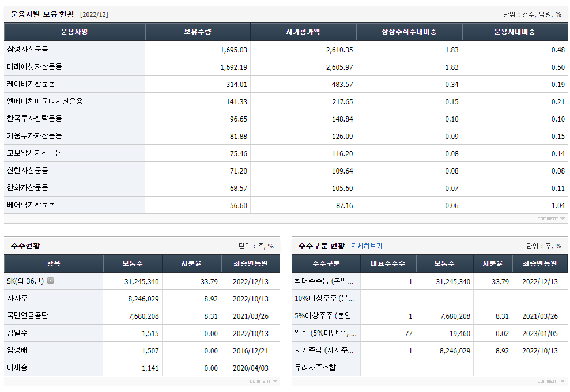
Task: Click 상장주식수내비중 column header
Action: click(x=409, y=32)
